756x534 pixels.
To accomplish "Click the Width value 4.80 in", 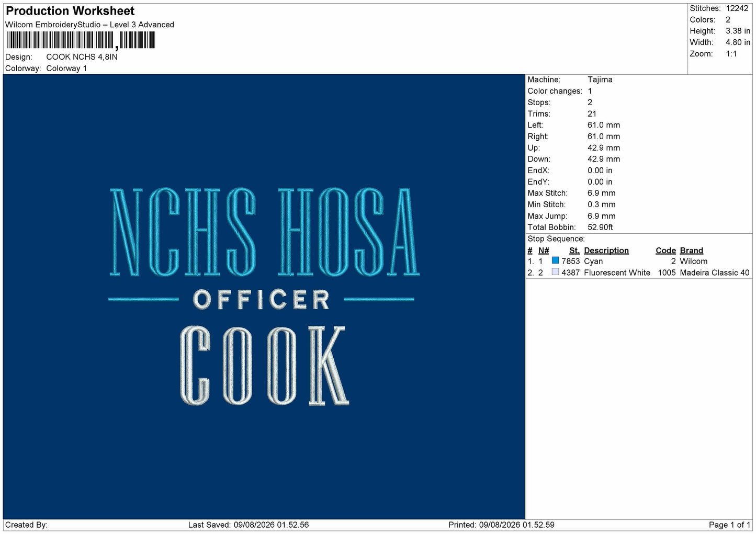I will pos(738,42).
